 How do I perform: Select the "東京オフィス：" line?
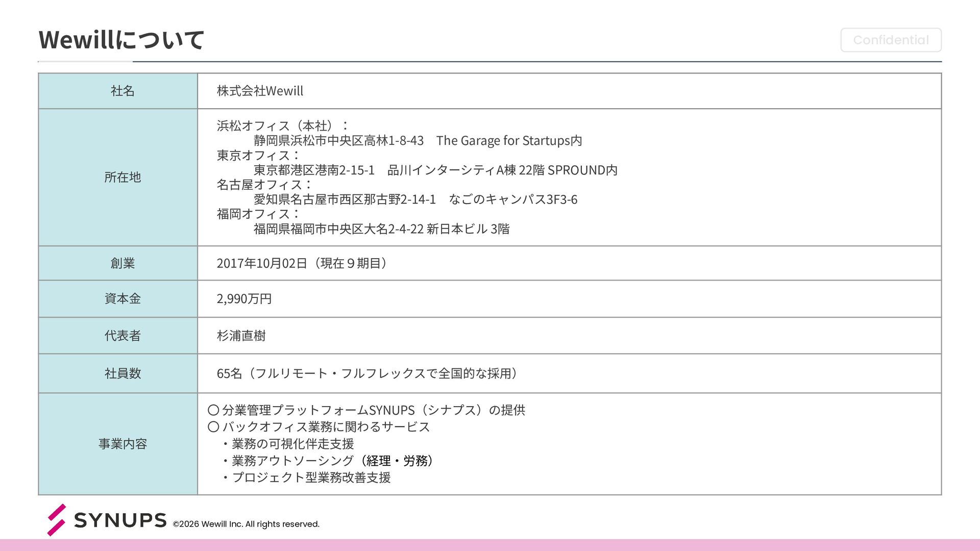tap(259, 155)
